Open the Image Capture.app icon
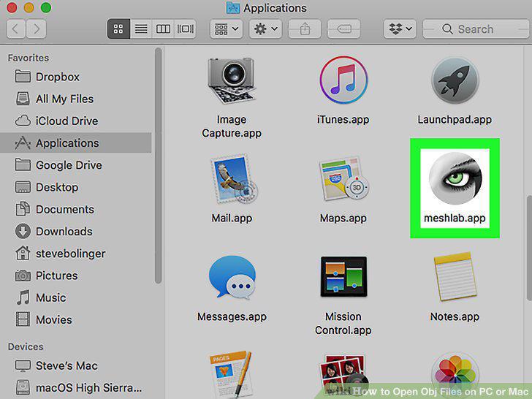The width and height of the screenshot is (532, 399). tap(232, 80)
